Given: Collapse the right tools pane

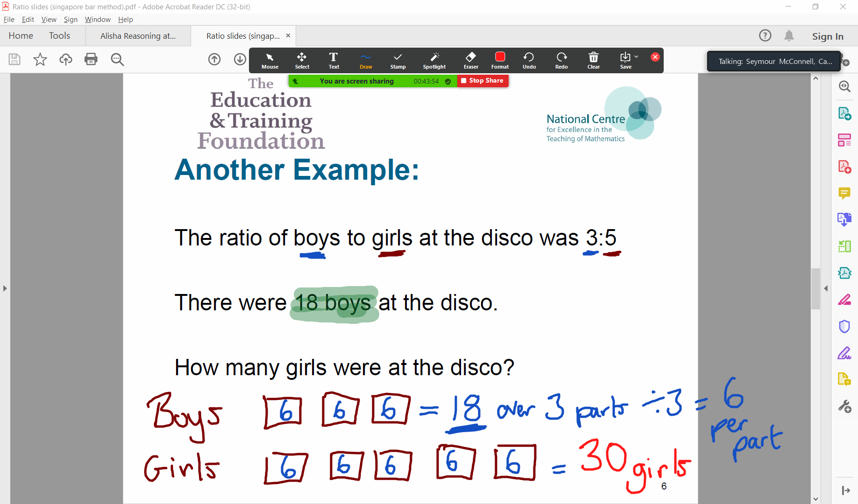Looking at the screenshot, I should (826, 288).
